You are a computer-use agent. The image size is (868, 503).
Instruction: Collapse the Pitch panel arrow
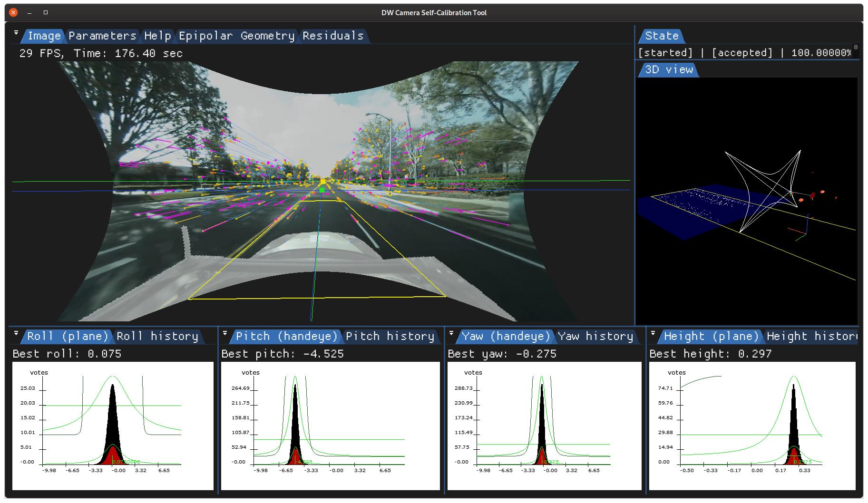pos(225,333)
